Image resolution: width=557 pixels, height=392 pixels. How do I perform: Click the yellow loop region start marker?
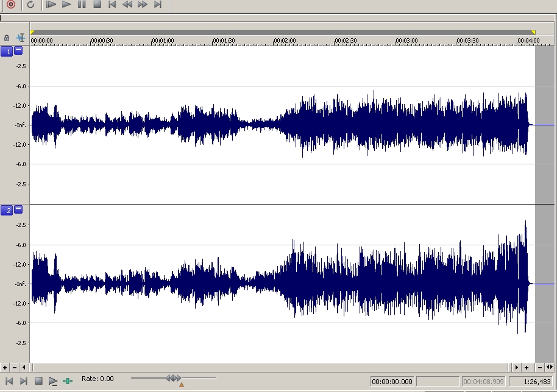pyautogui.click(x=32, y=33)
